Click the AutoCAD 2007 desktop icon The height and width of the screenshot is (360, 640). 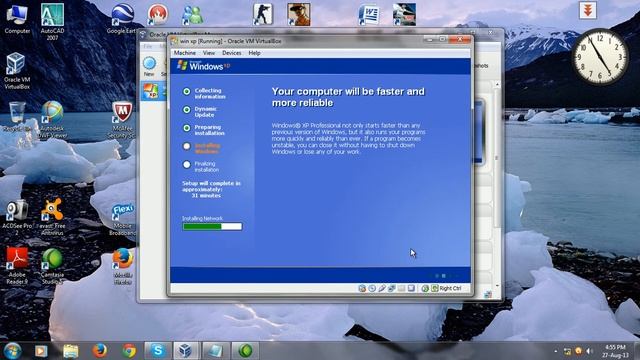pos(52,21)
